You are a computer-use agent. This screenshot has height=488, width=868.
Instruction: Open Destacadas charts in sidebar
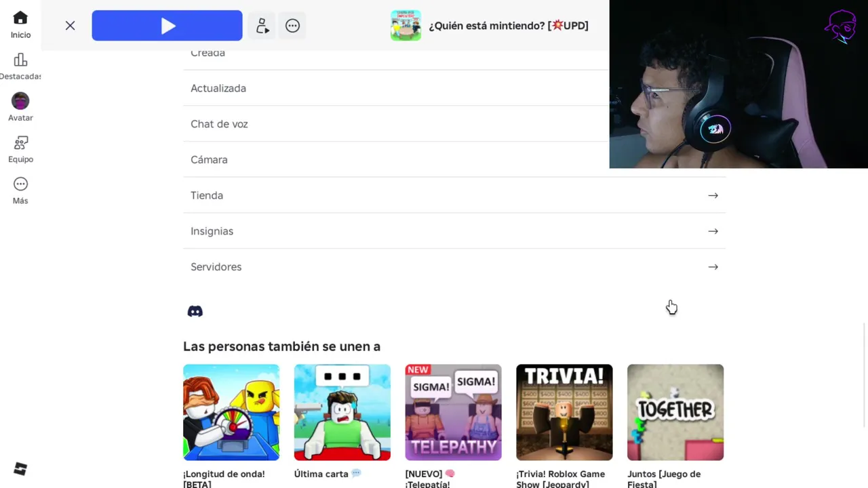20,66
